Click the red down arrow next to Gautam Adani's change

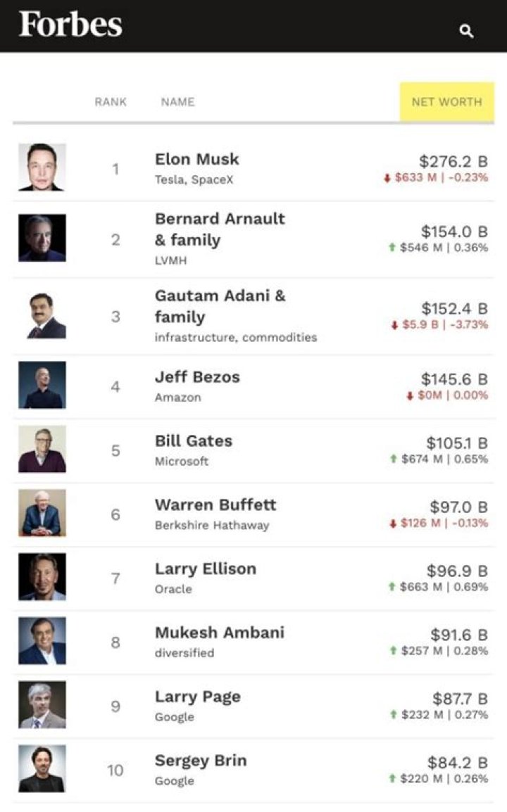(x=394, y=326)
